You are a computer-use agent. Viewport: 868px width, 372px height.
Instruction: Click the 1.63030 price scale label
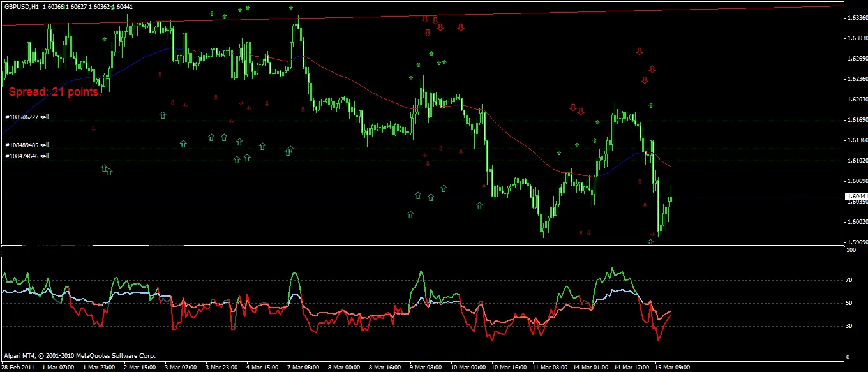[x=857, y=38]
